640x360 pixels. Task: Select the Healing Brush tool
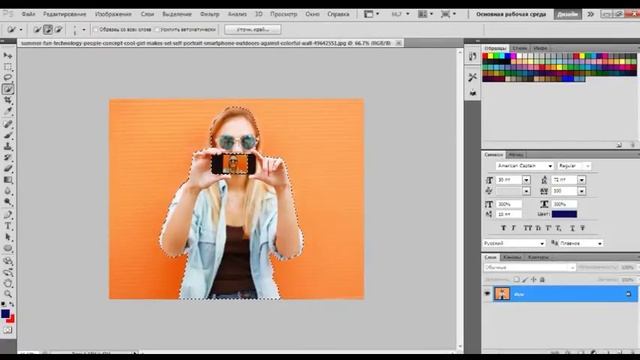tap(8, 124)
